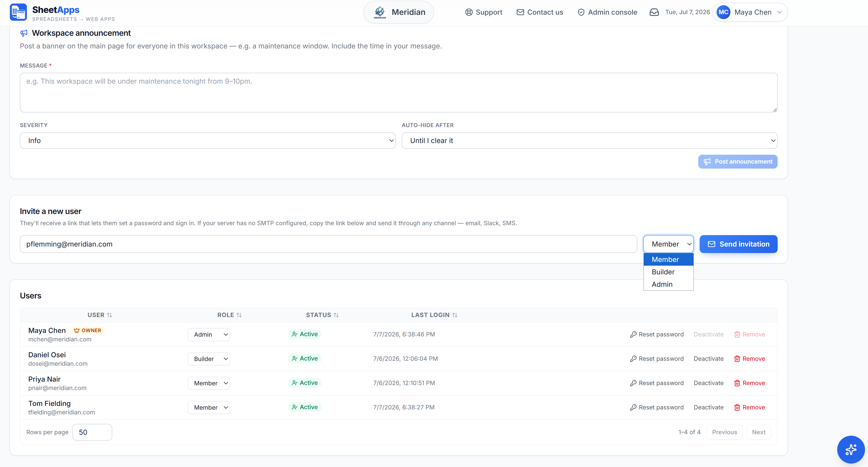Click the email mchen@meridian.com
The width and height of the screenshot is (868, 467).
[x=60, y=340]
